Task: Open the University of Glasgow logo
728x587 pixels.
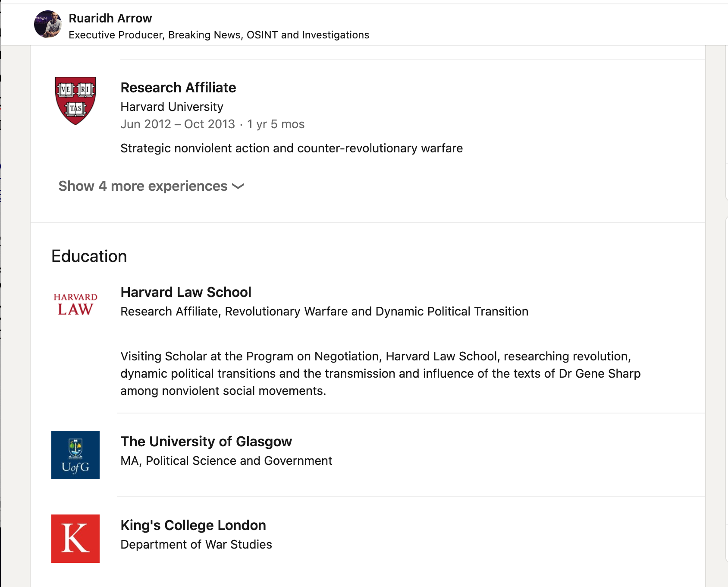Action: (75, 455)
